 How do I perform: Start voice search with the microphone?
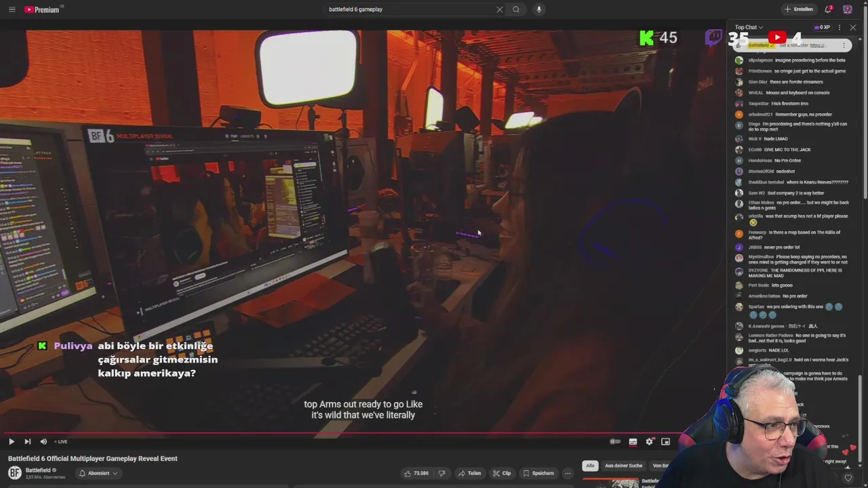(539, 9)
